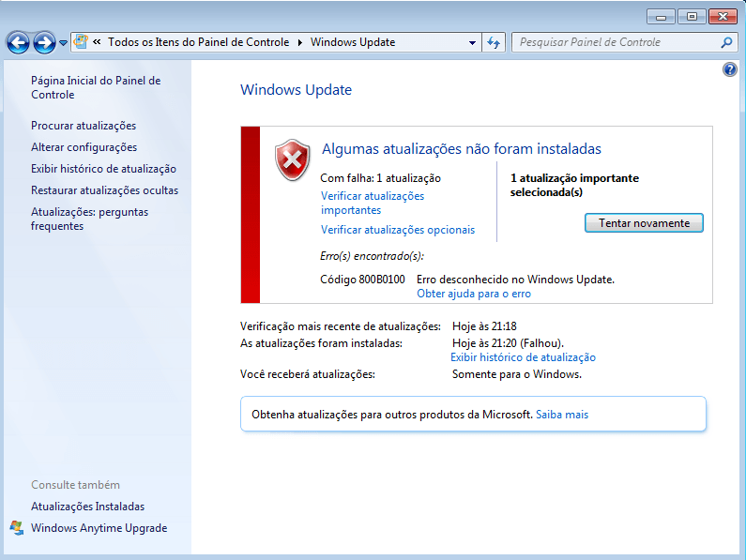Click the Windows Update page title
This screenshot has width=746, height=560.
[296, 89]
